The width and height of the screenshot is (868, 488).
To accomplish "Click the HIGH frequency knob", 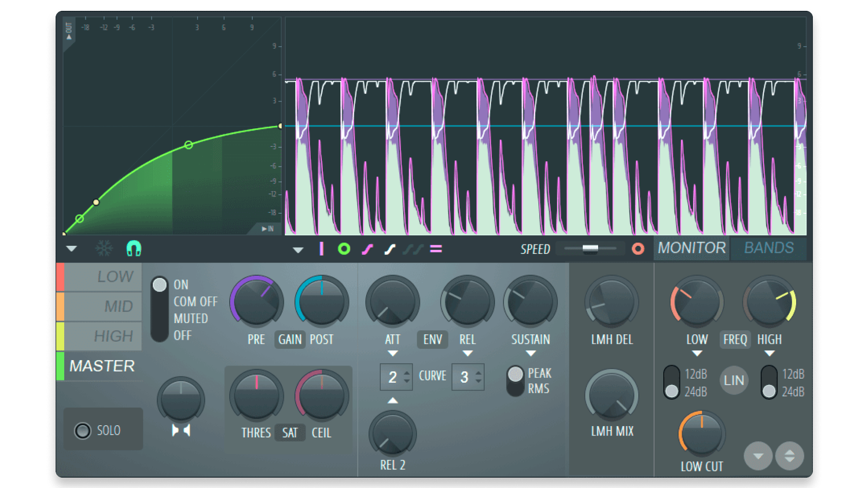I will (769, 301).
